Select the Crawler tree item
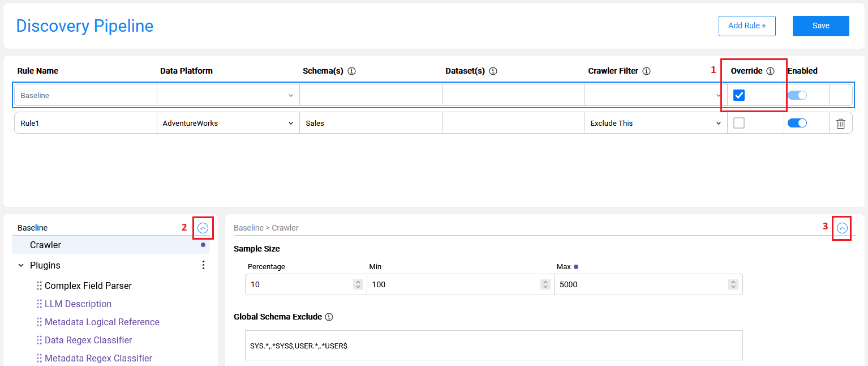This screenshot has height=366, width=868. point(111,245)
